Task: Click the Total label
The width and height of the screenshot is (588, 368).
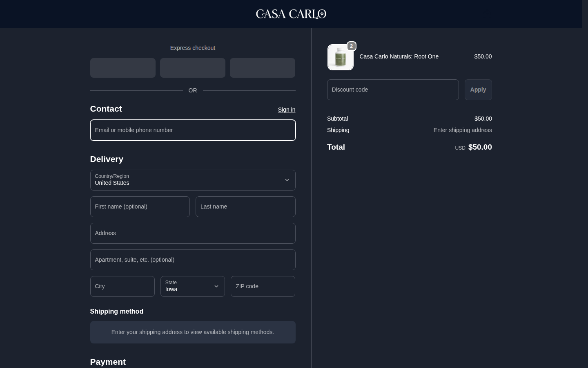Action: click(336, 147)
